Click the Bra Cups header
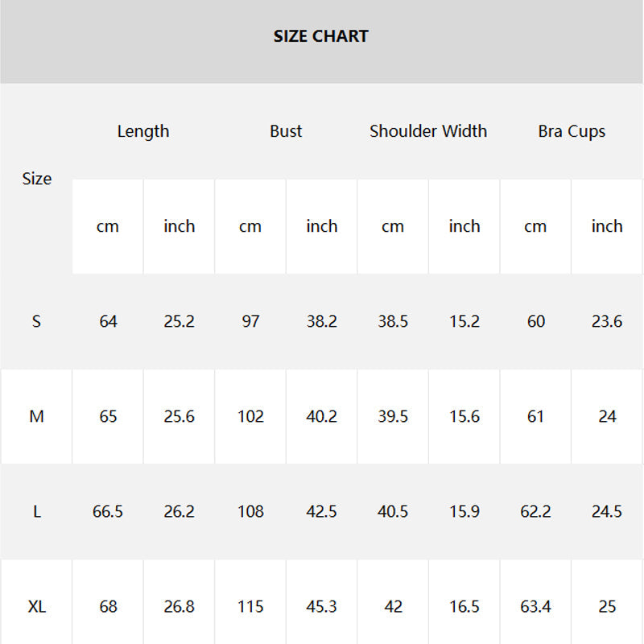Viewport: 644px width, 644px height. (x=572, y=131)
